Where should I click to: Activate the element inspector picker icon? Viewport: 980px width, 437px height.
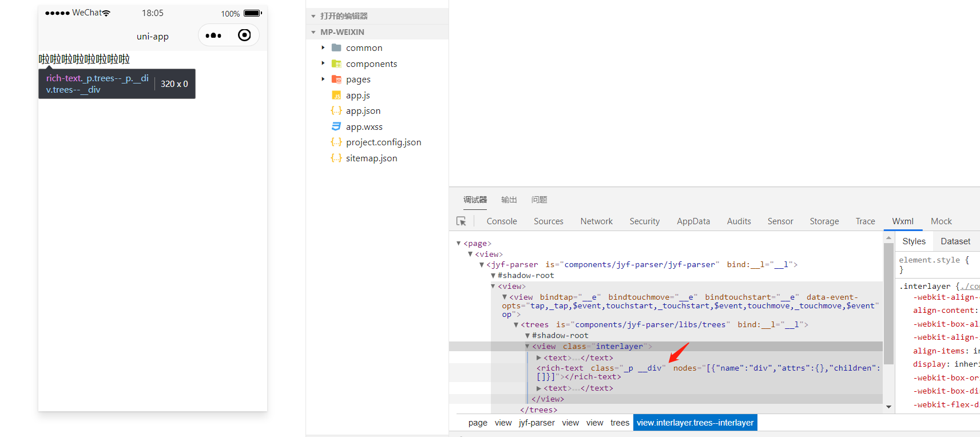click(x=461, y=221)
